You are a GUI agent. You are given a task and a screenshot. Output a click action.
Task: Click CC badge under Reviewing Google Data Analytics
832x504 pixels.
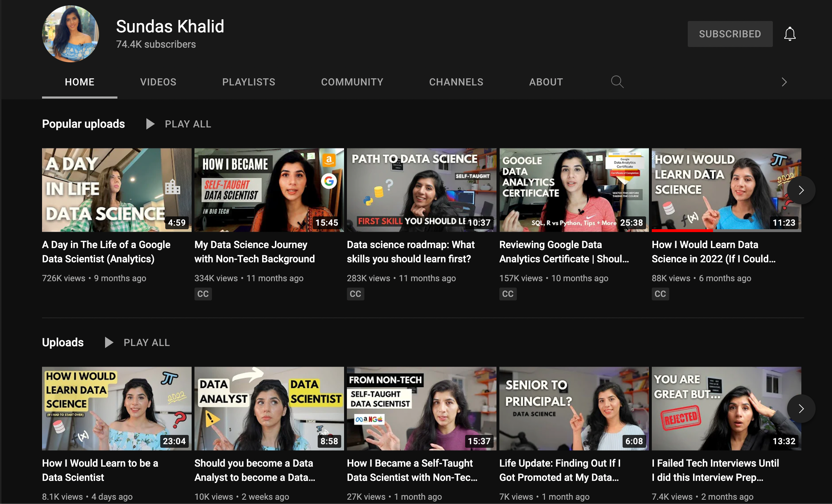tap(508, 294)
